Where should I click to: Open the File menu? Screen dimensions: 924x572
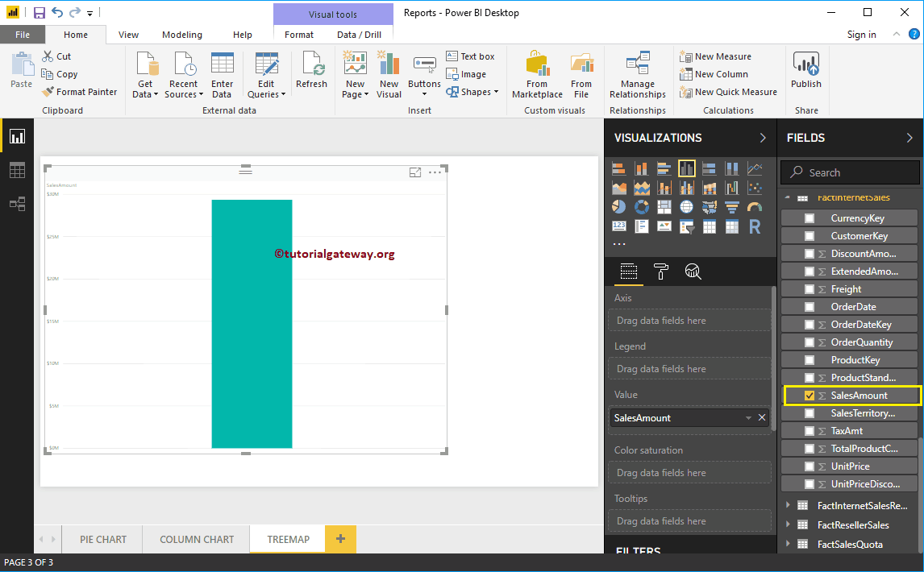tap(23, 35)
